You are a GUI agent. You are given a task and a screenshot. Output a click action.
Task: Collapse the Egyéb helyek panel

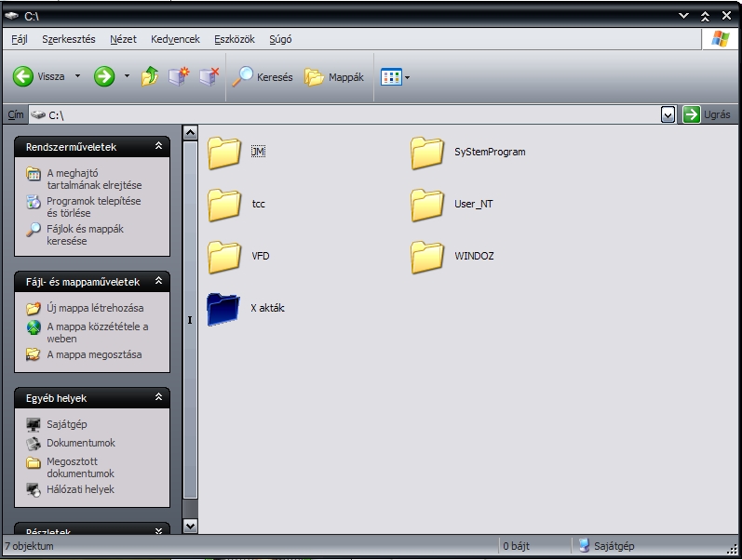point(158,397)
